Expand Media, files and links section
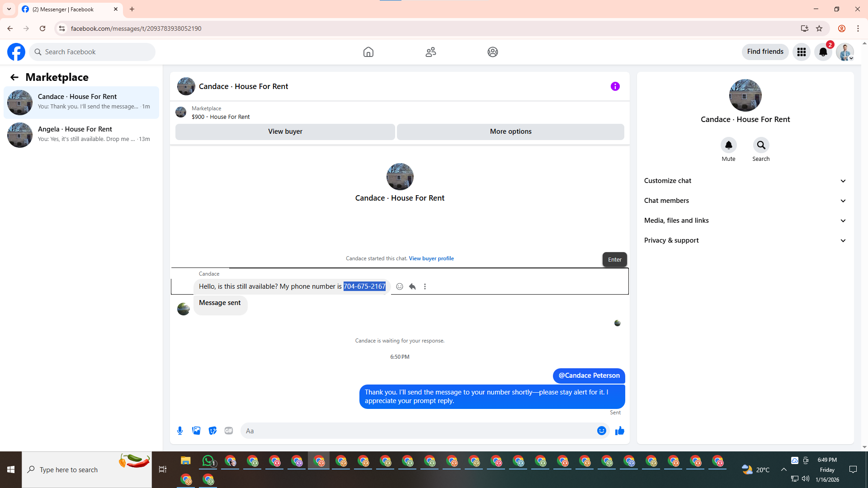868x488 pixels. (745, 221)
